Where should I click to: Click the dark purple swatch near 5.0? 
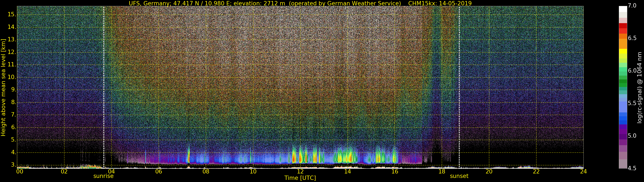[623, 137]
